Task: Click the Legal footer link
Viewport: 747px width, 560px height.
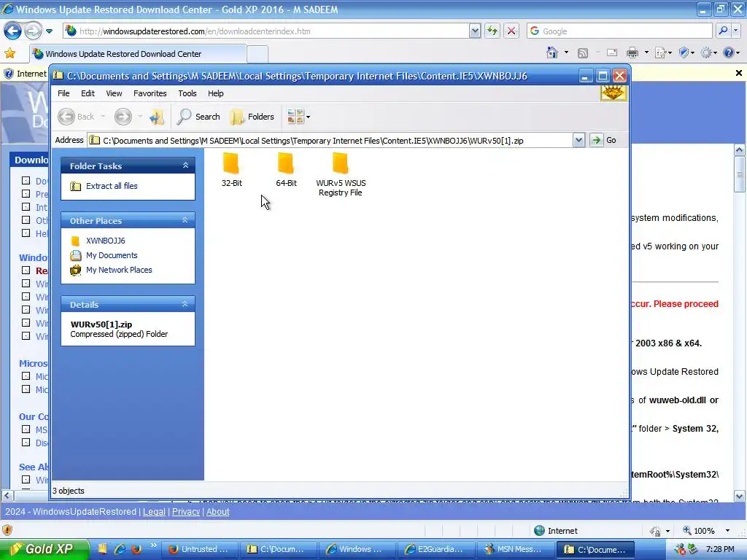Action: click(154, 511)
